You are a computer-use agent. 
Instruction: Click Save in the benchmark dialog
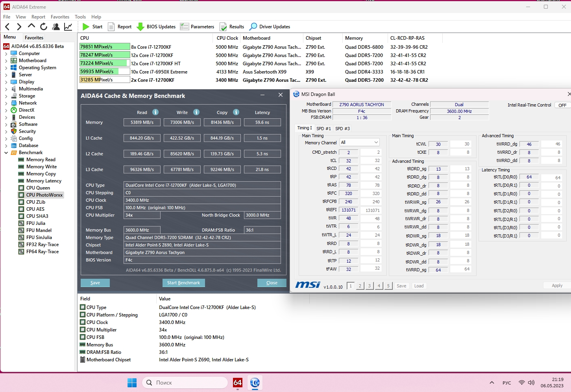point(95,283)
